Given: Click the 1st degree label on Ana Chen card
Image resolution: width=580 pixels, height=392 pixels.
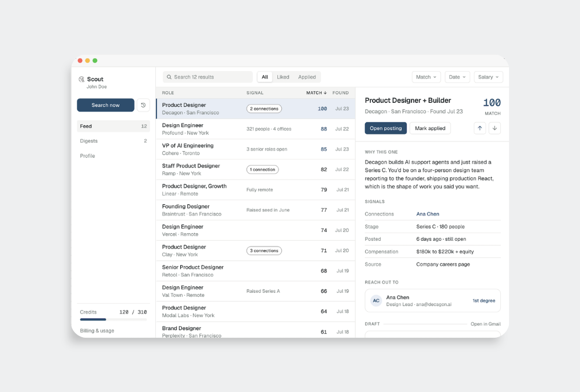Looking at the screenshot, I should tap(484, 301).
